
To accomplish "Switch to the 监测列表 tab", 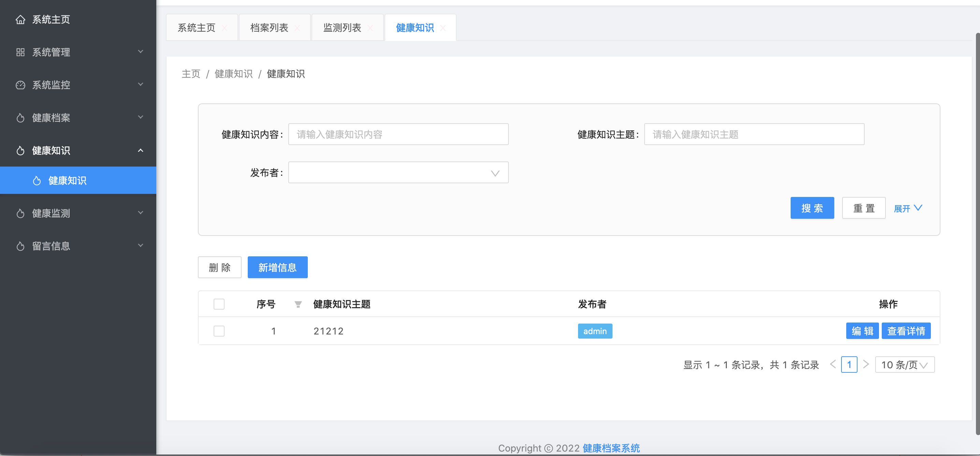I will click(342, 28).
